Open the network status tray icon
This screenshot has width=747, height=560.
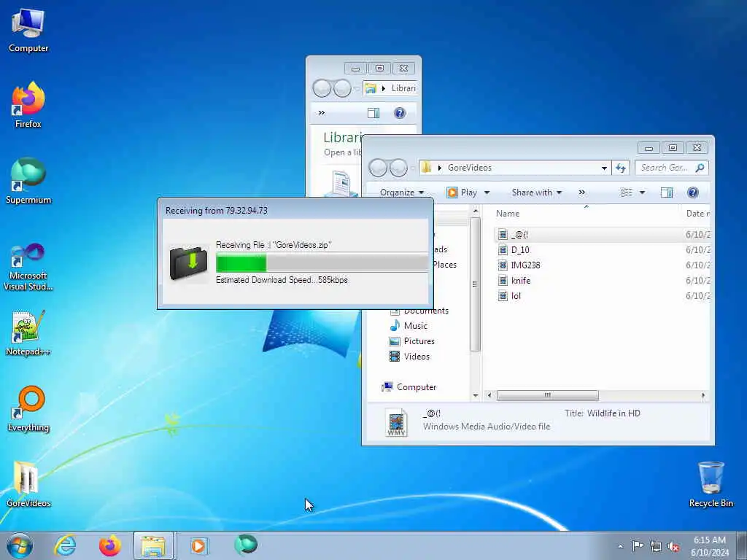pyautogui.click(x=656, y=546)
